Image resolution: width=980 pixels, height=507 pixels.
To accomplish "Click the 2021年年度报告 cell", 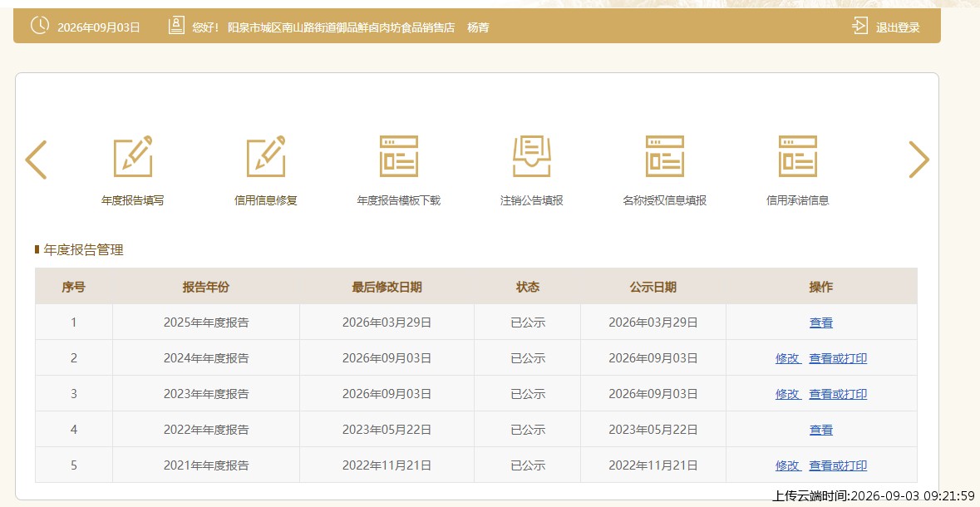I will point(206,465).
